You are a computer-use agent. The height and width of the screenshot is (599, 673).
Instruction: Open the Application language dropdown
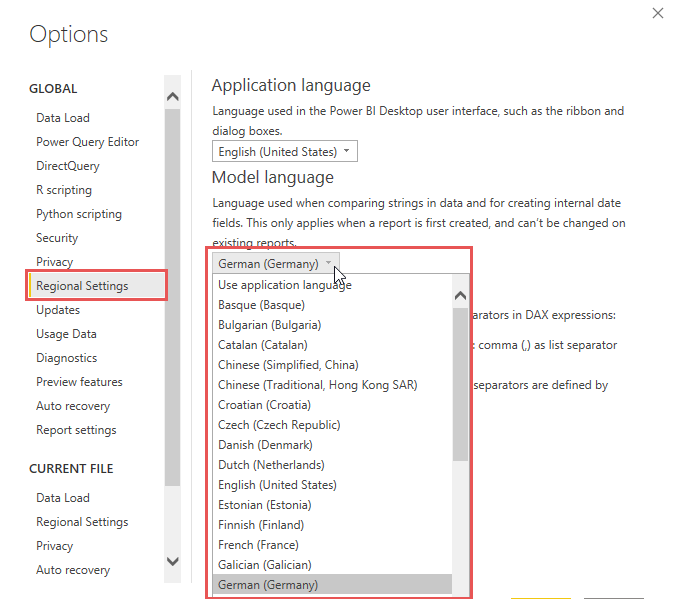[285, 151]
